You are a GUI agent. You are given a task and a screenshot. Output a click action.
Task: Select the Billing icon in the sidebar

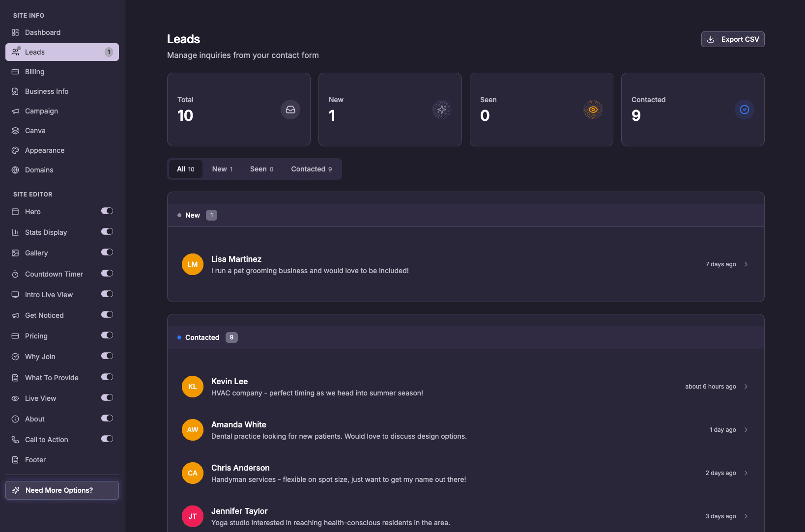[x=15, y=71]
